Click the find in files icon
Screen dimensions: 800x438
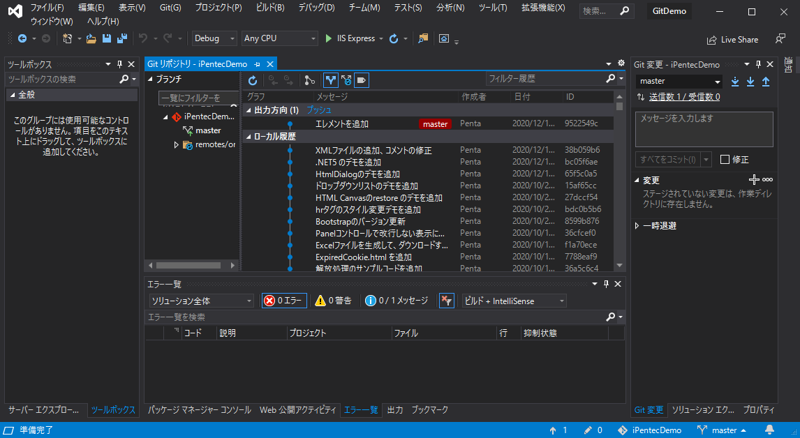pyautogui.click(x=423, y=38)
